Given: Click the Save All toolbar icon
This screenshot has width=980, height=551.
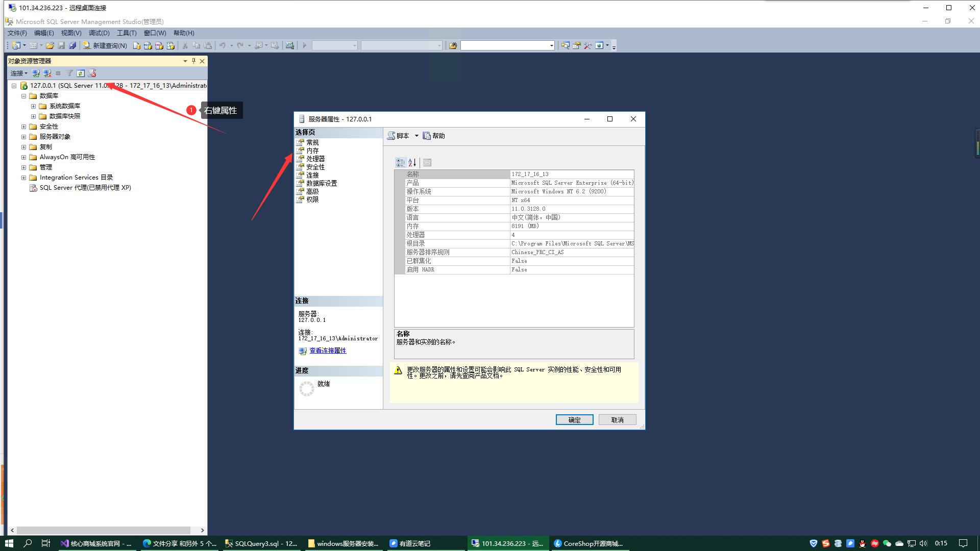Looking at the screenshot, I should click(x=72, y=45).
